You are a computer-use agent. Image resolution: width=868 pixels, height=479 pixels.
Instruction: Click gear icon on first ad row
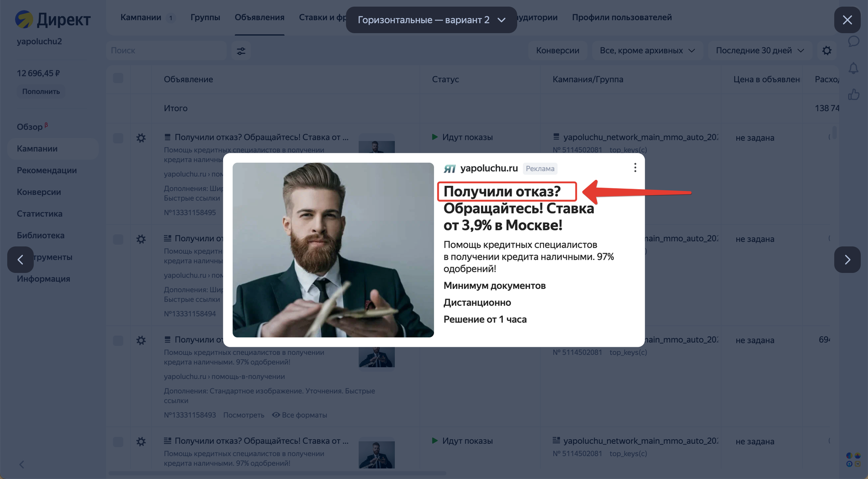pos(141,138)
